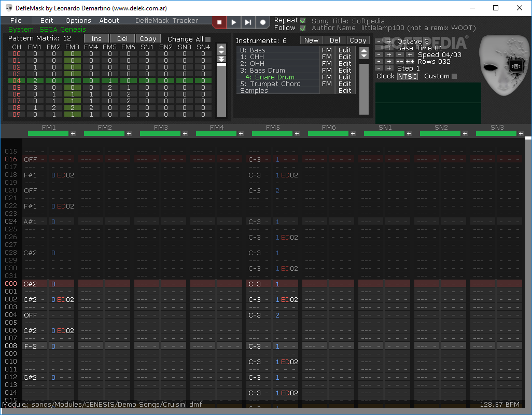The height and width of the screenshot is (415, 532).
Task: Decrease the Step value
Action: pos(379,68)
